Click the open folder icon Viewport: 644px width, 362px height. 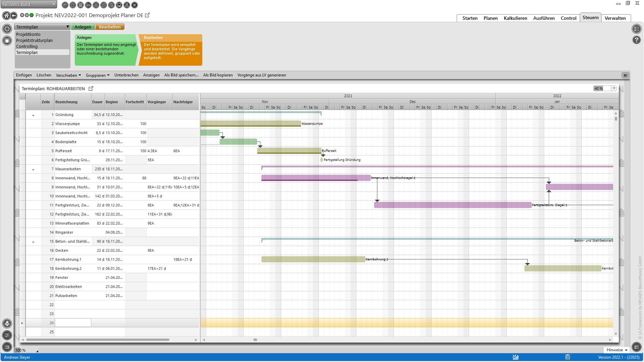(88, 5)
